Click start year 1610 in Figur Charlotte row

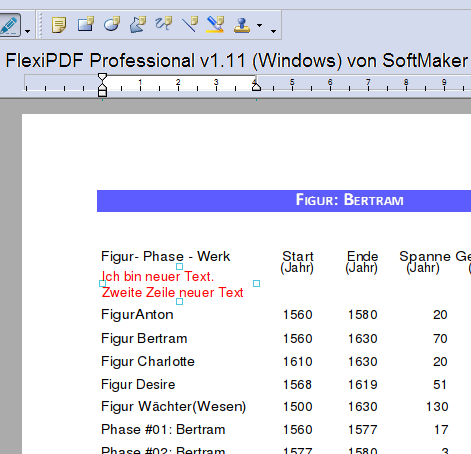click(297, 362)
